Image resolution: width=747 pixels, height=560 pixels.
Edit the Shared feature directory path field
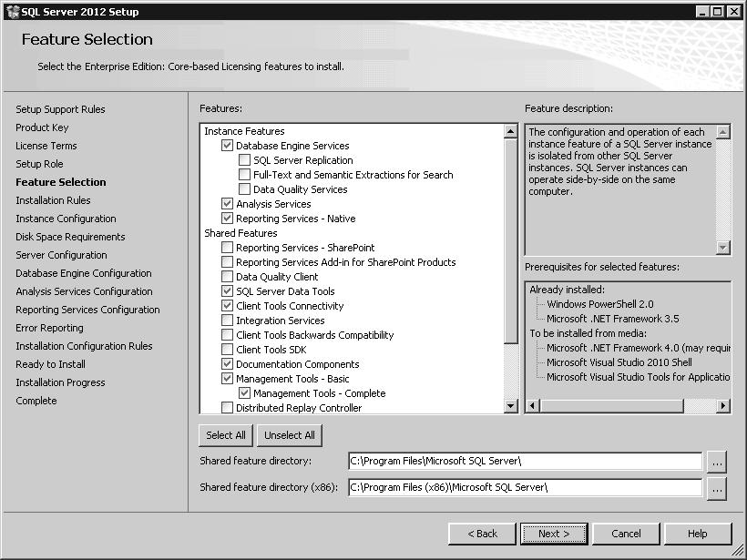(x=525, y=461)
